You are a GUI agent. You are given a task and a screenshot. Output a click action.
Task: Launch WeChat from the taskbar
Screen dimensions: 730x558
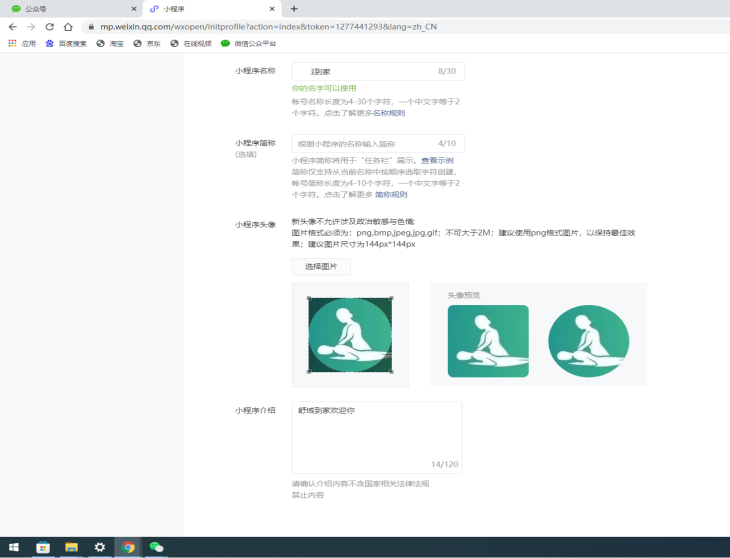[x=157, y=547]
